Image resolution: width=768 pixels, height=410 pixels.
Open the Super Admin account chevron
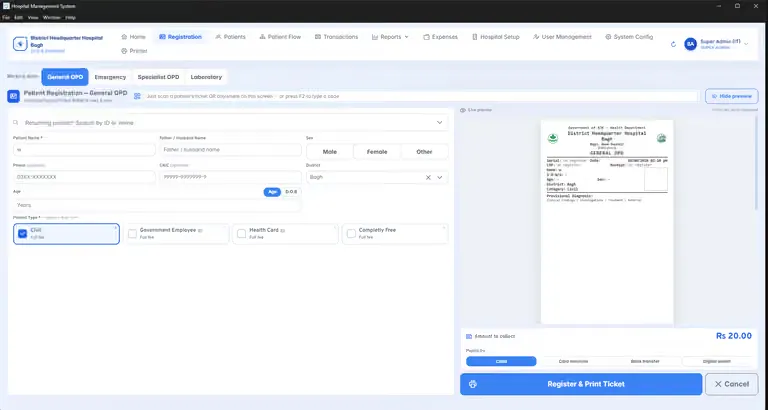point(746,44)
